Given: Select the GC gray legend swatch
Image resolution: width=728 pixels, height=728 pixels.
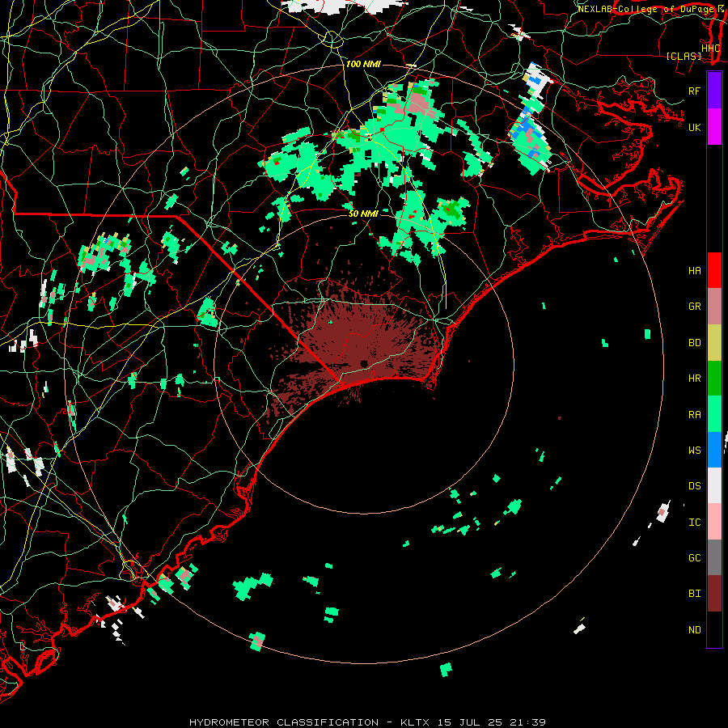Looking at the screenshot, I should coord(714,557).
